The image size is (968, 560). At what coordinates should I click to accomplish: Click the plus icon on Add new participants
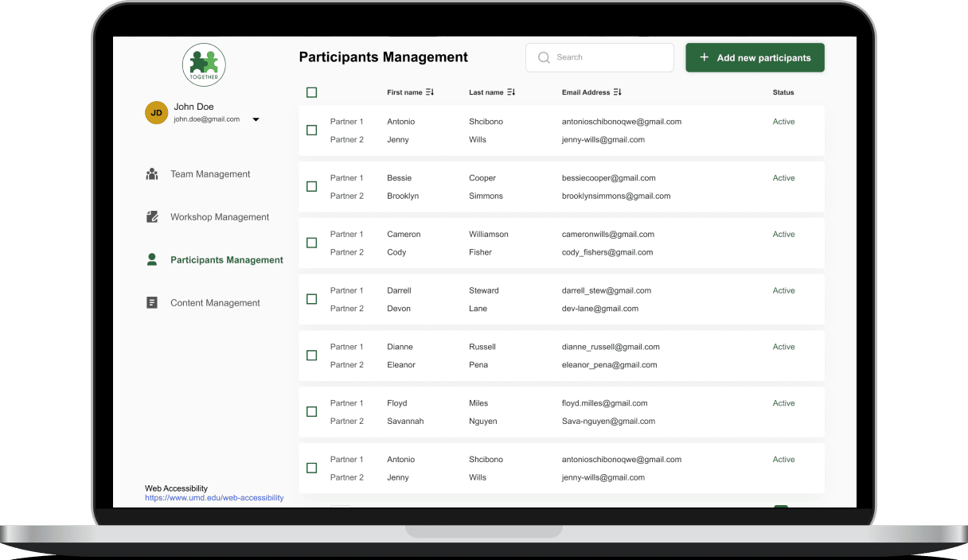(704, 57)
